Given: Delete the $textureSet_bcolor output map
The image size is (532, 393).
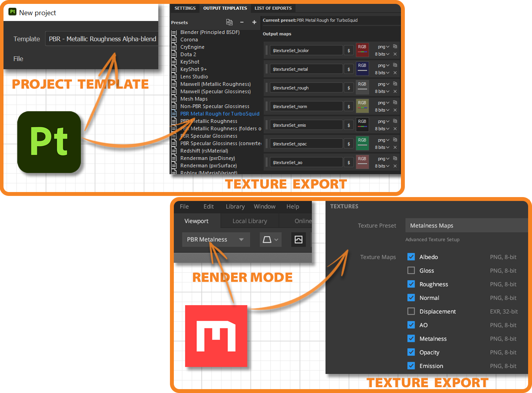Looking at the screenshot, I should point(395,54).
